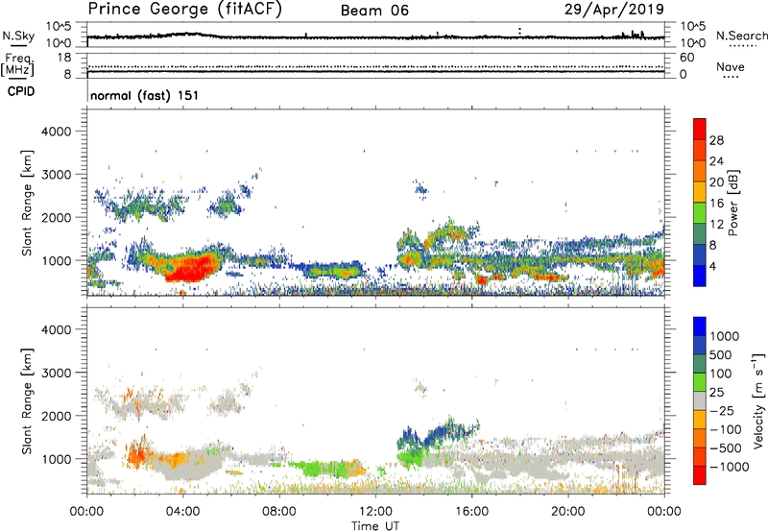The width and height of the screenshot is (768, 532).
Task: Click the "18" frequency axis tick
Action: tap(64, 58)
